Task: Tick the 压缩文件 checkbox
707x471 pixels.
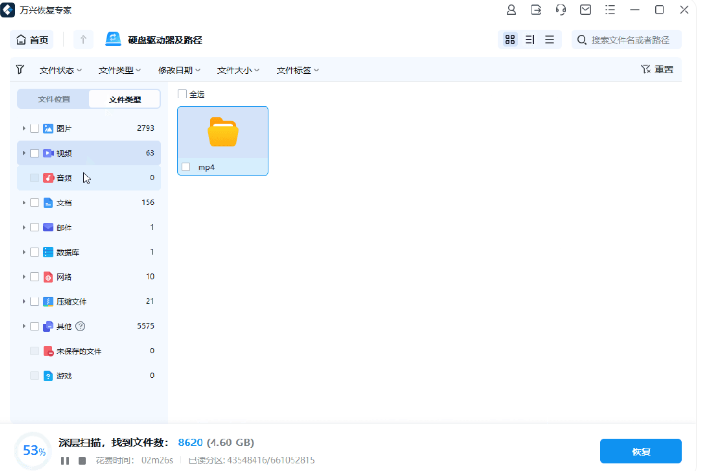Action: click(x=34, y=302)
